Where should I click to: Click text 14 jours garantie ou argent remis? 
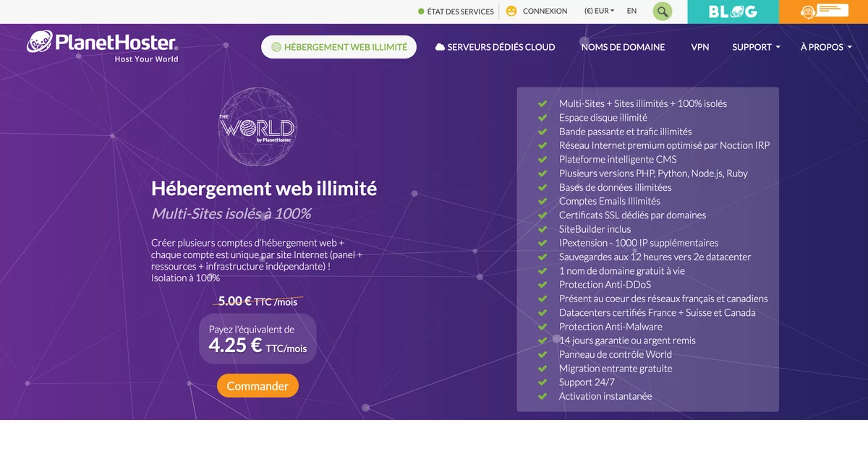point(627,340)
